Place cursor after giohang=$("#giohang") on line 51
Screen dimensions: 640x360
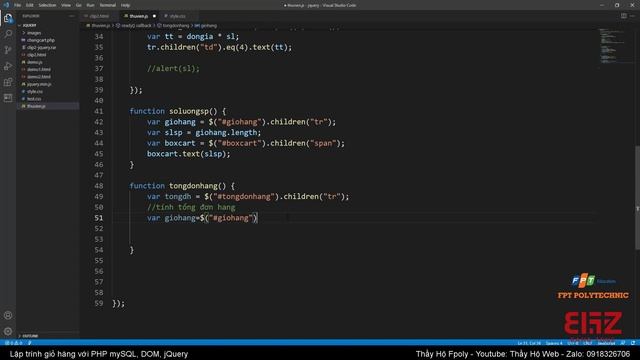258,218
